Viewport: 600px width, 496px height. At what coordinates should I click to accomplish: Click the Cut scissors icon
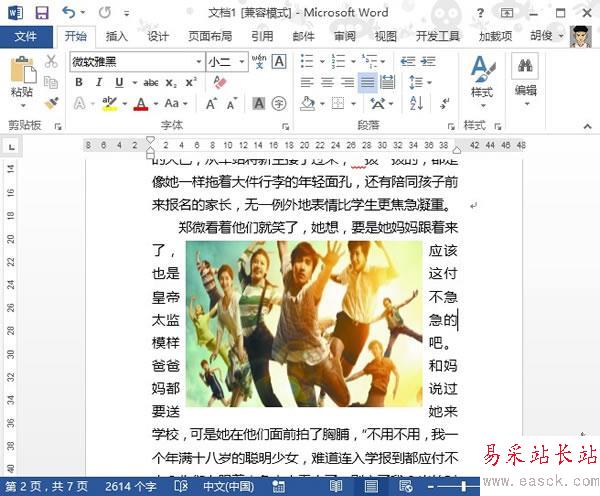pyautogui.click(x=51, y=61)
